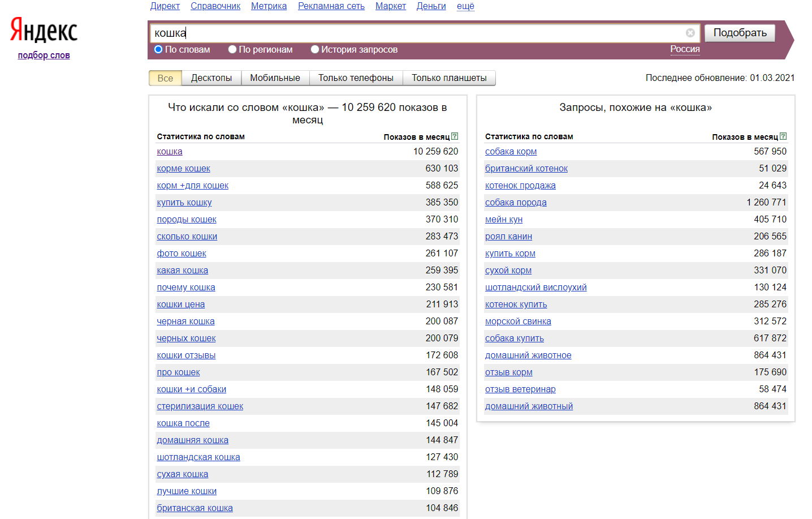Open the 'морской свинка' similar query
812x519 pixels.
pos(518,321)
